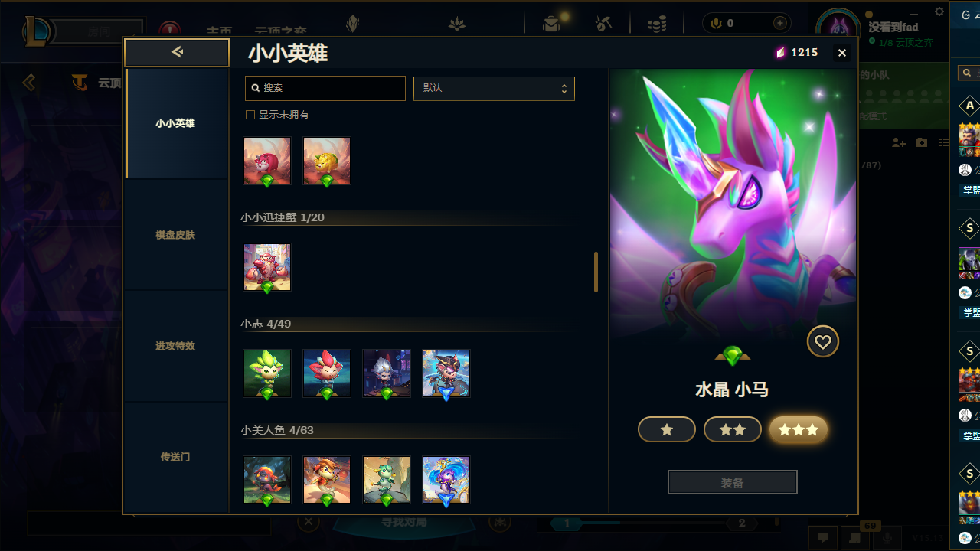Viewport: 980px width, 551px height.
Task: Open the 默认 sorting dropdown
Action: click(x=494, y=88)
